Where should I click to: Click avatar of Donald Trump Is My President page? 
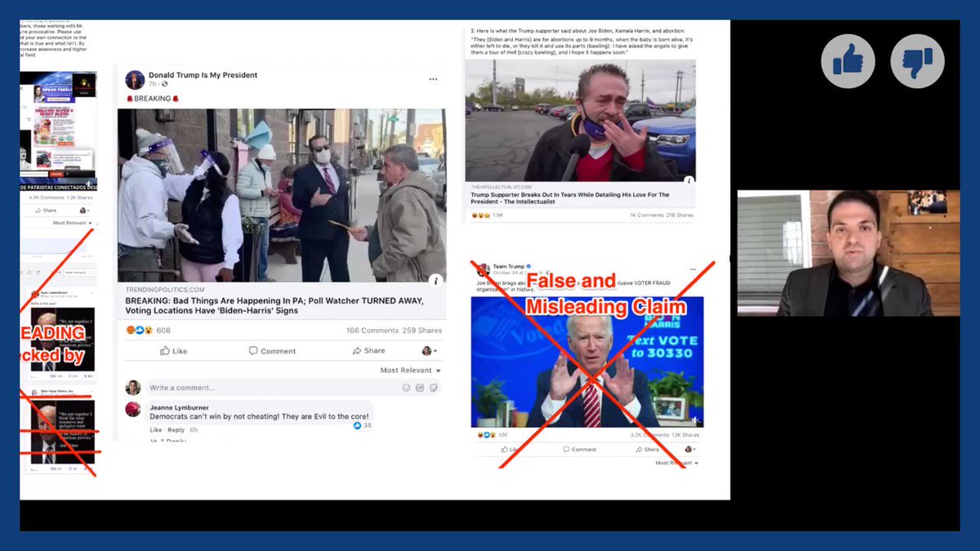135,79
